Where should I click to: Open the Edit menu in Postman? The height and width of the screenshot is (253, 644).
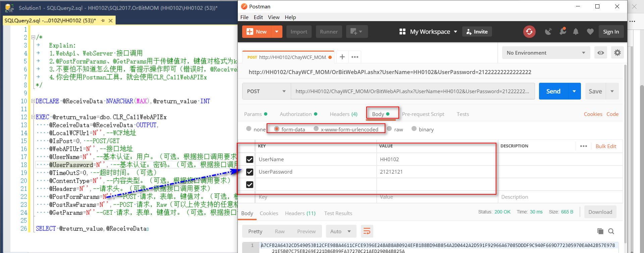pyautogui.click(x=258, y=17)
